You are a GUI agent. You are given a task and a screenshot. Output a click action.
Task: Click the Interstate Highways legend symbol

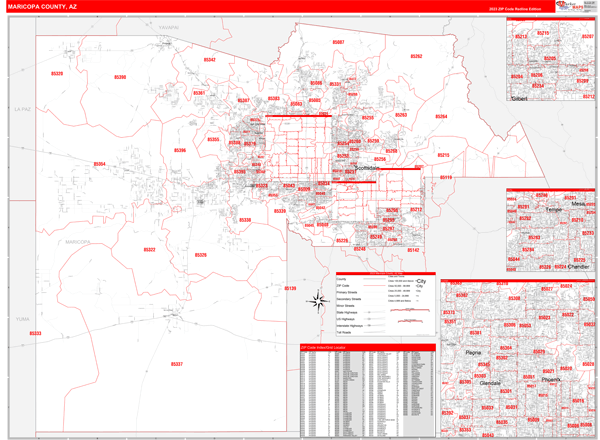[370, 325]
